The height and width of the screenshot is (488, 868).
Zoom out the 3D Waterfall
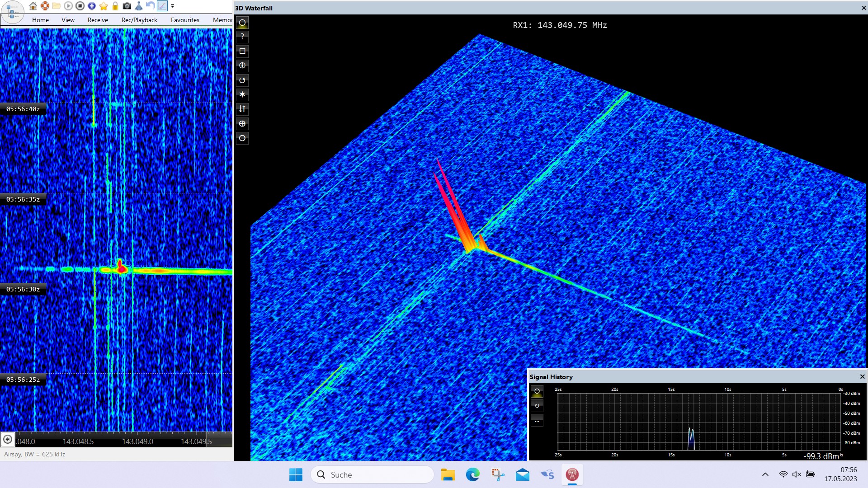point(242,138)
